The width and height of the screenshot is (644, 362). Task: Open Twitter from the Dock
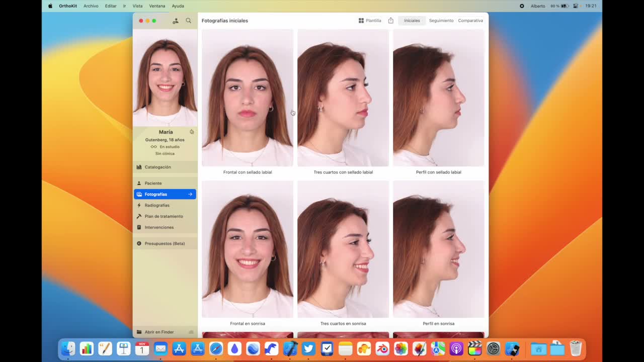pyautogui.click(x=308, y=348)
